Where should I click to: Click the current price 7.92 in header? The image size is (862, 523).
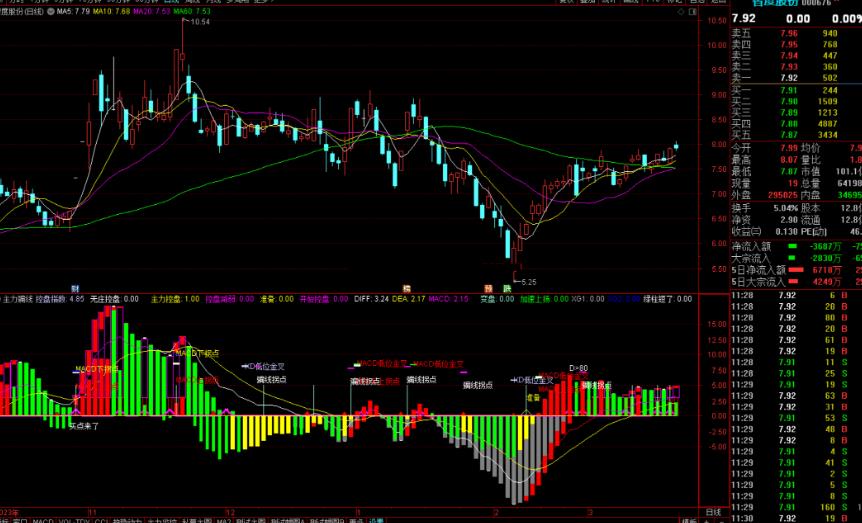click(x=744, y=18)
